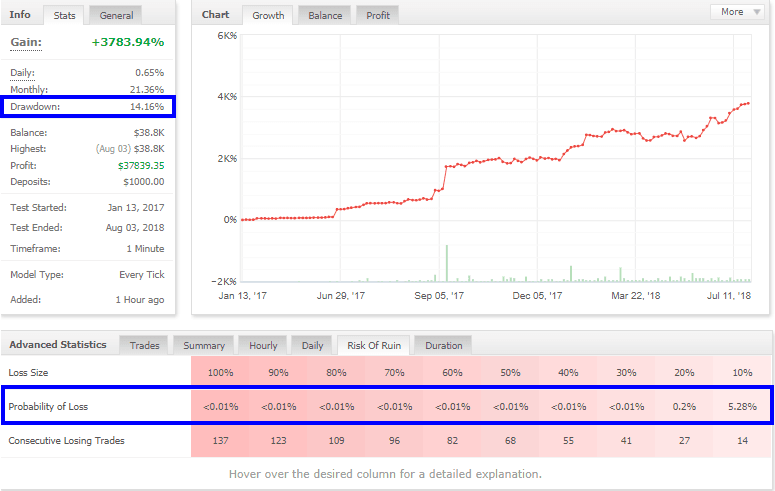Switch to the General info tab

(x=114, y=15)
